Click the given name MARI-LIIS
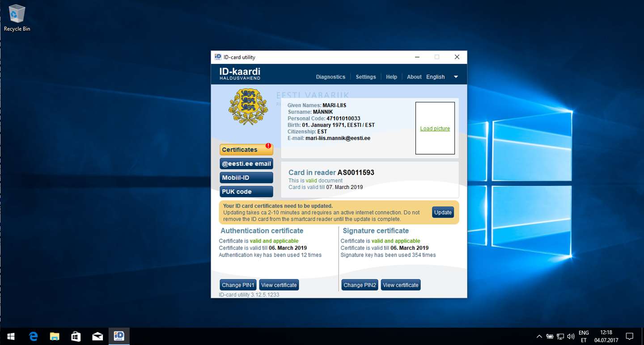644x345 pixels. pyautogui.click(x=335, y=105)
